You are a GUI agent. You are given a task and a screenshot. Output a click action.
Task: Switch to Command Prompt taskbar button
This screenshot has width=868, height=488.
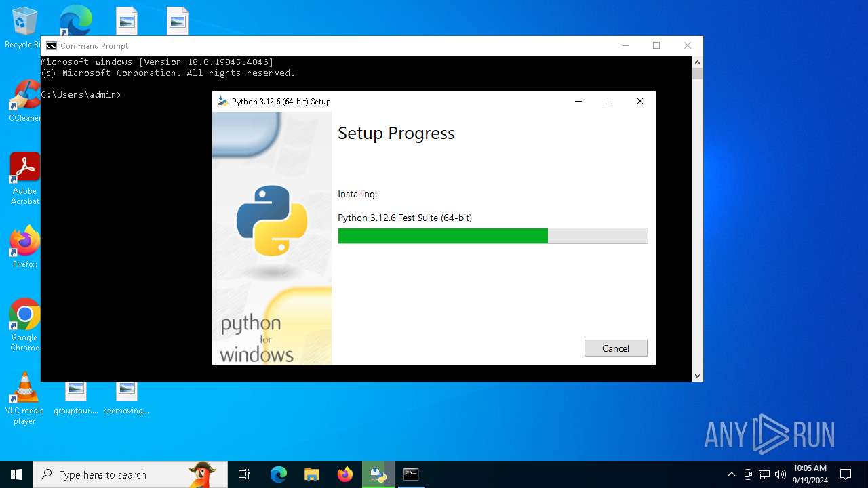(x=411, y=474)
